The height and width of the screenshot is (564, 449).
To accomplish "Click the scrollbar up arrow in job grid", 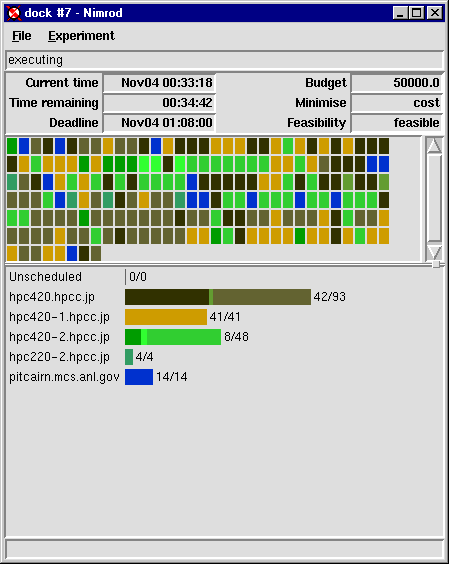I will coord(435,145).
